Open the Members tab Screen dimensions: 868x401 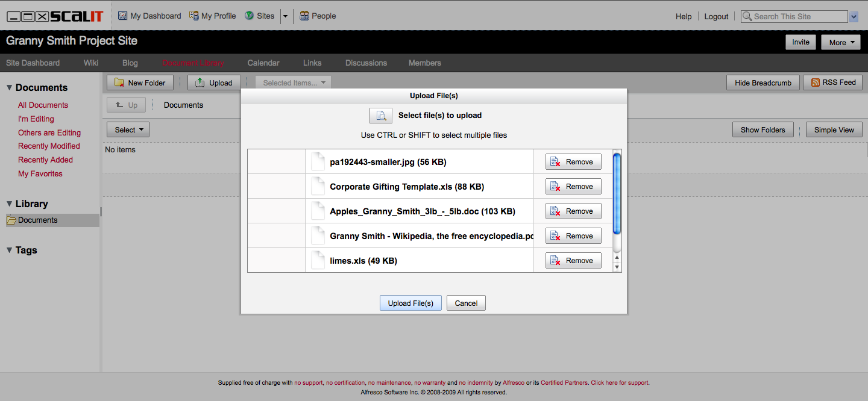click(x=425, y=63)
